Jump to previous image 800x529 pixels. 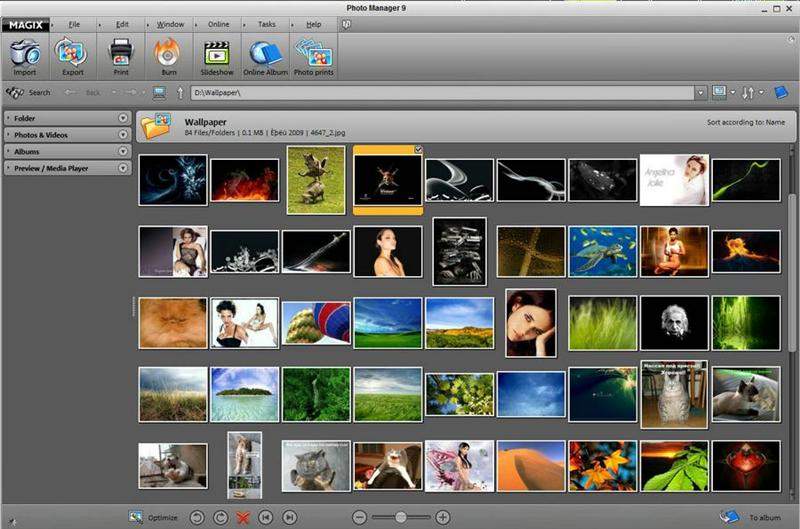[x=265, y=517]
